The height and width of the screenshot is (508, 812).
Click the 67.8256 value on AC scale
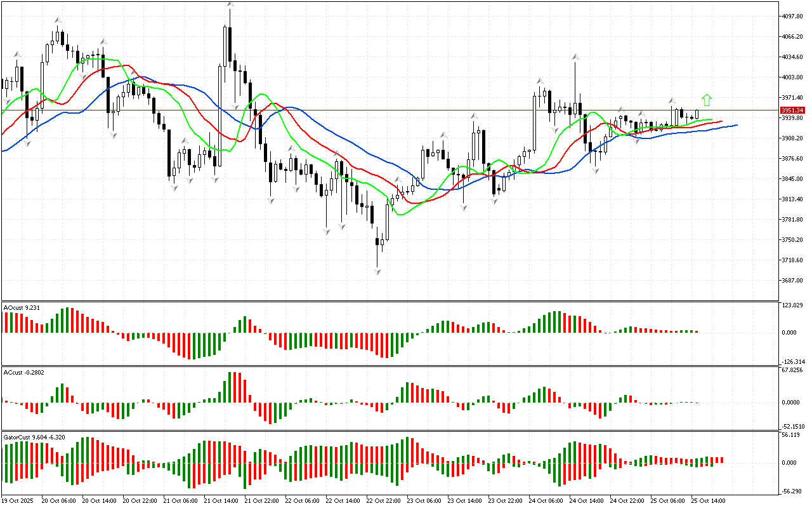click(793, 370)
